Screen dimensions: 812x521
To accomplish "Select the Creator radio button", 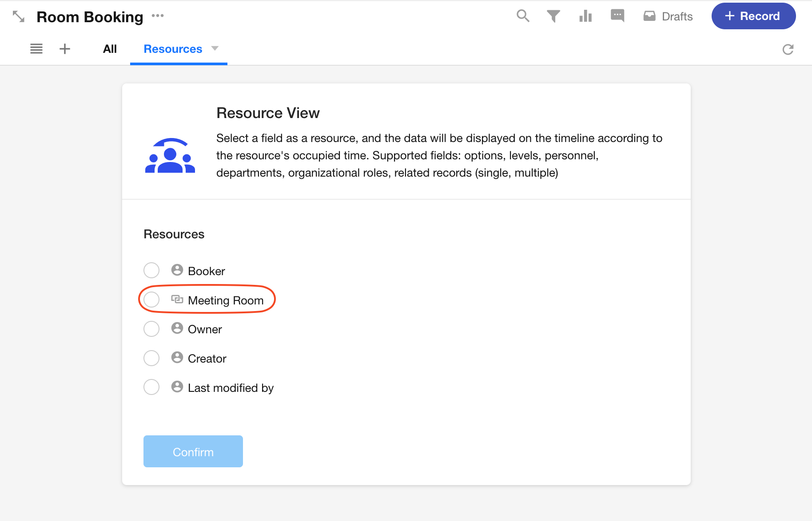I will tap(151, 358).
